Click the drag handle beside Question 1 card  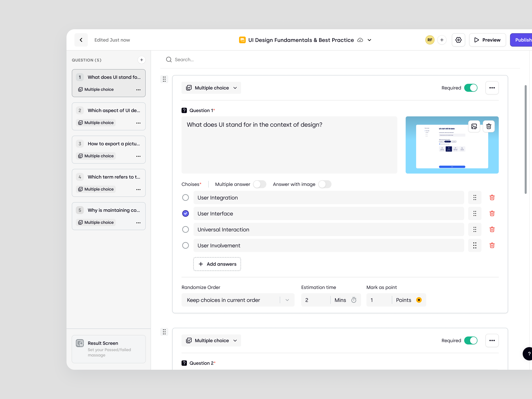click(x=164, y=79)
